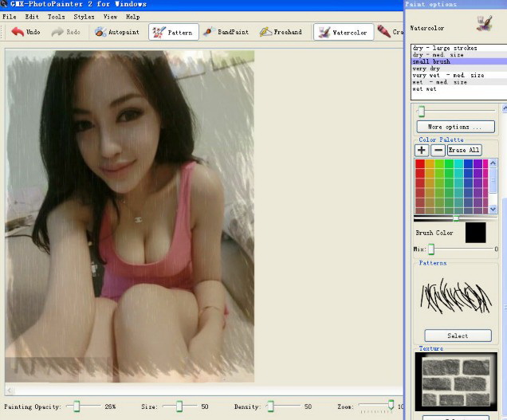Choose 'very wet - med. size' preset
Image resolution: width=507 pixels, height=420 pixels.
pos(459,76)
